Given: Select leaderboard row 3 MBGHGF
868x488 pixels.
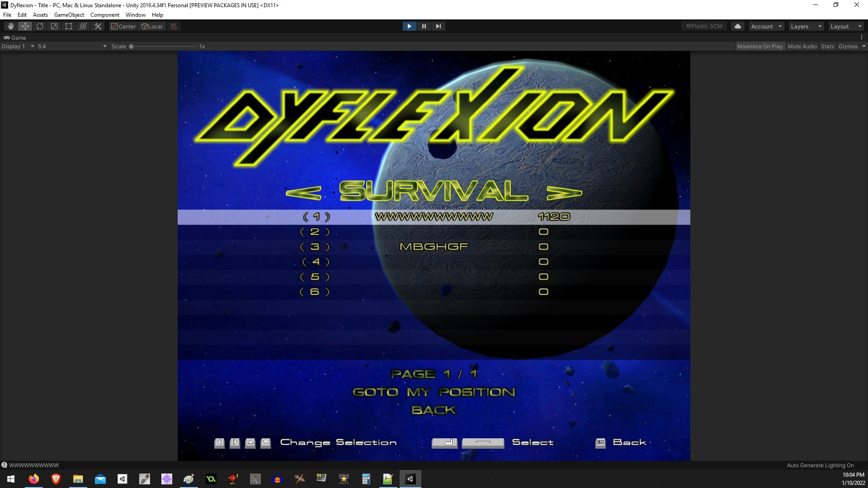Looking at the screenshot, I should tap(434, 247).
